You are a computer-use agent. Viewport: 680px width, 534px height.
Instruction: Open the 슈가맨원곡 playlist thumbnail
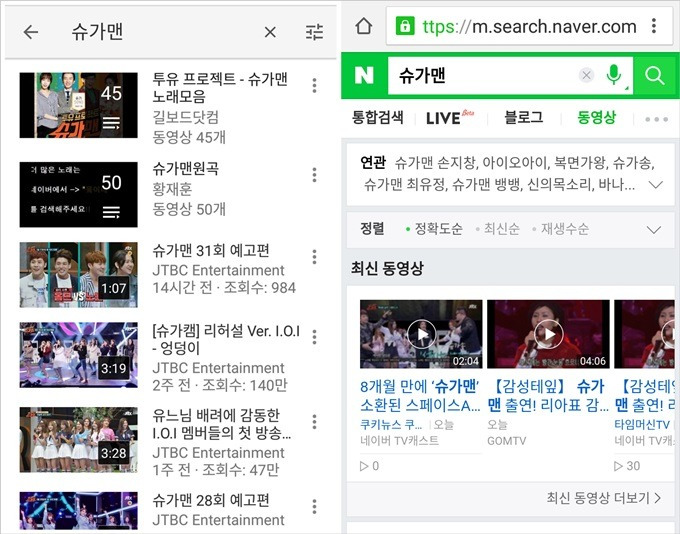tap(78, 194)
